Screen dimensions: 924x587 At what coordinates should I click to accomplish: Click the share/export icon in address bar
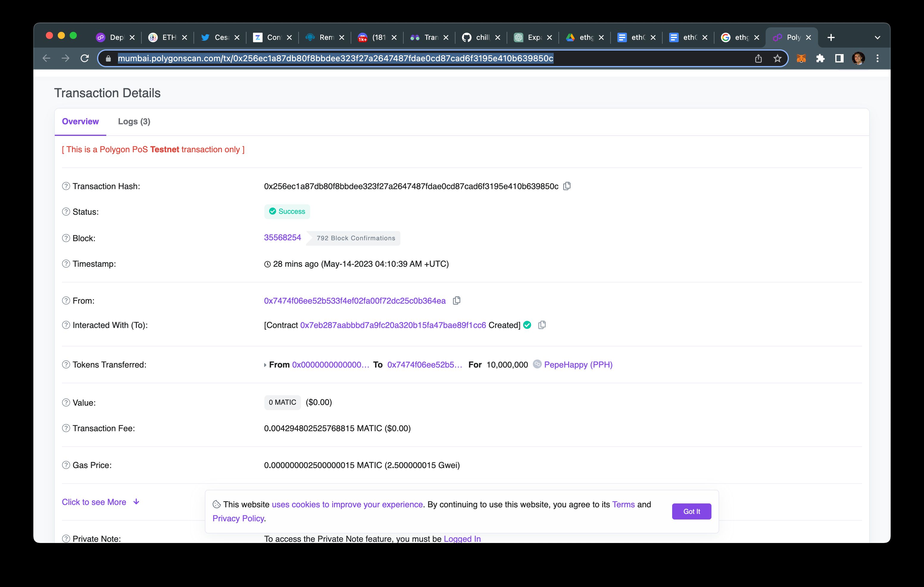[758, 59]
